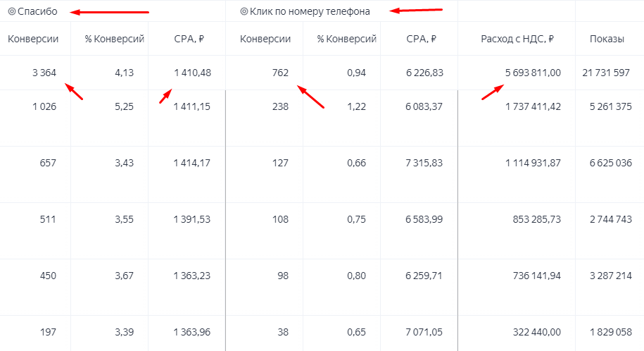Click the 1 026 conversions cell
The image size is (644, 351).
(x=44, y=106)
